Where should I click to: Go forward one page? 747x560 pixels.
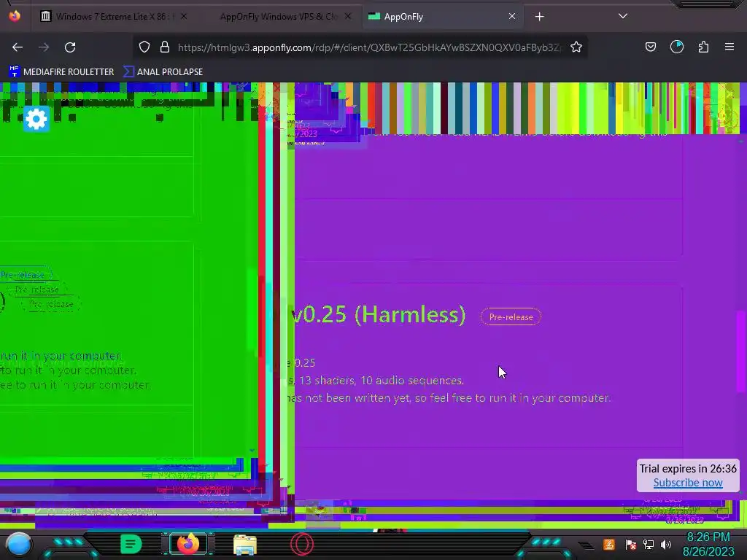click(x=44, y=47)
